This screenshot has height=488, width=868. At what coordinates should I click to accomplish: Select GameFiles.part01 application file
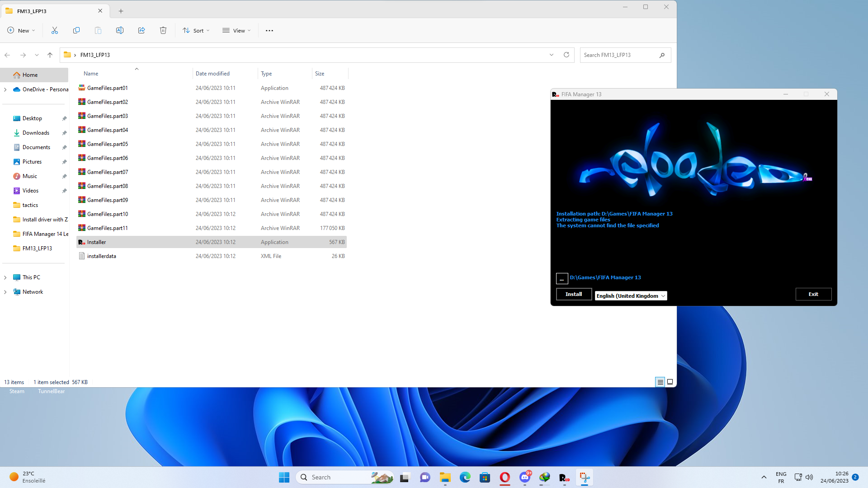pos(212,88)
